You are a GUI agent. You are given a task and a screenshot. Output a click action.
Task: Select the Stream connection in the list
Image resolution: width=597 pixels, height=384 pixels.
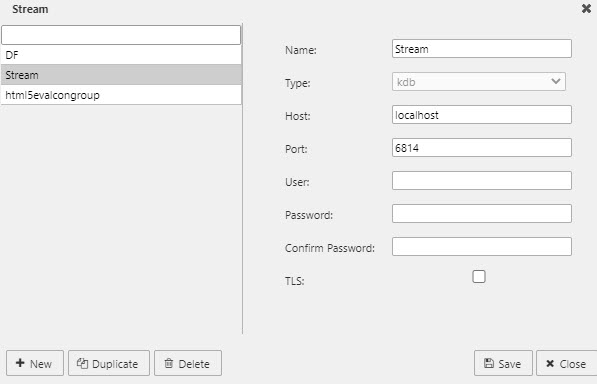(121, 75)
